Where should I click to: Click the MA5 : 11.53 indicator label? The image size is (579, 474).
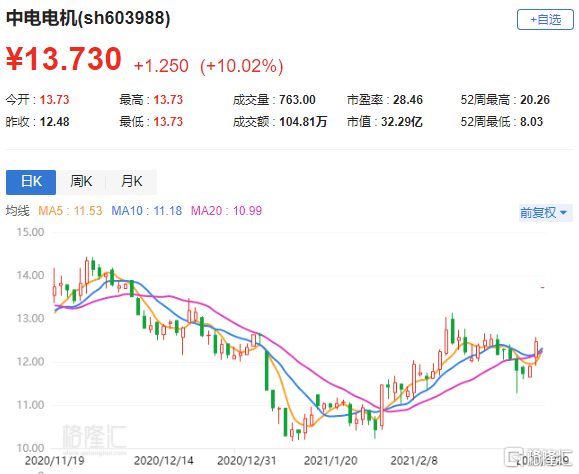(70, 211)
